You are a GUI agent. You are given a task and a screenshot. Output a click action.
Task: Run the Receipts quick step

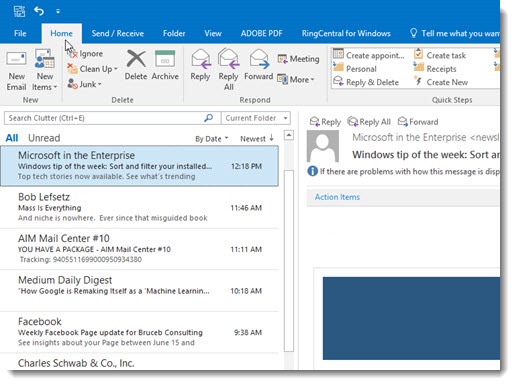click(435, 69)
